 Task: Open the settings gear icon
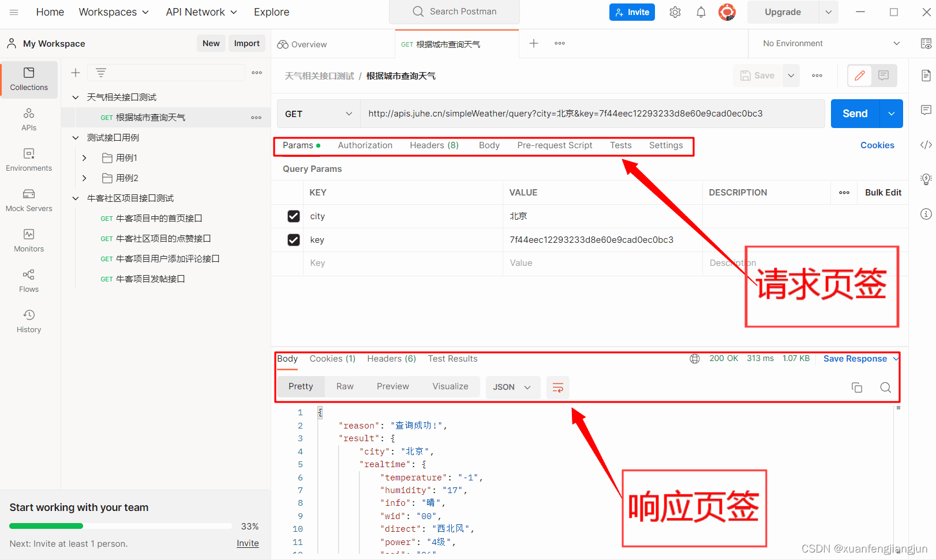675,12
